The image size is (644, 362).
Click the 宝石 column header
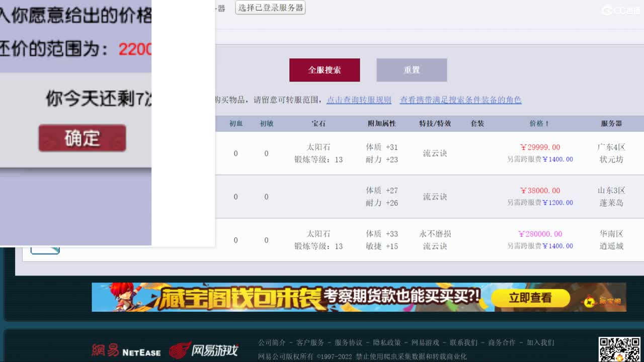(x=318, y=123)
